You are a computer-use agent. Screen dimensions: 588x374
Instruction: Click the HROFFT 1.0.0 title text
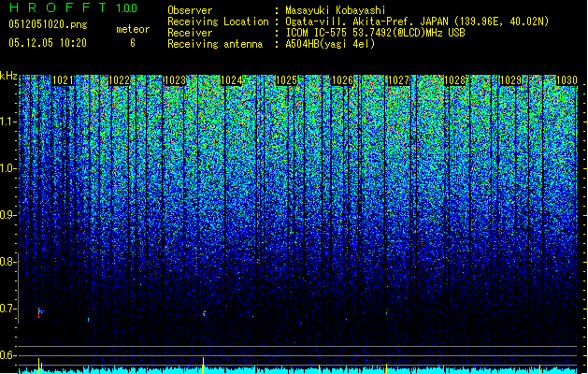click(x=74, y=7)
